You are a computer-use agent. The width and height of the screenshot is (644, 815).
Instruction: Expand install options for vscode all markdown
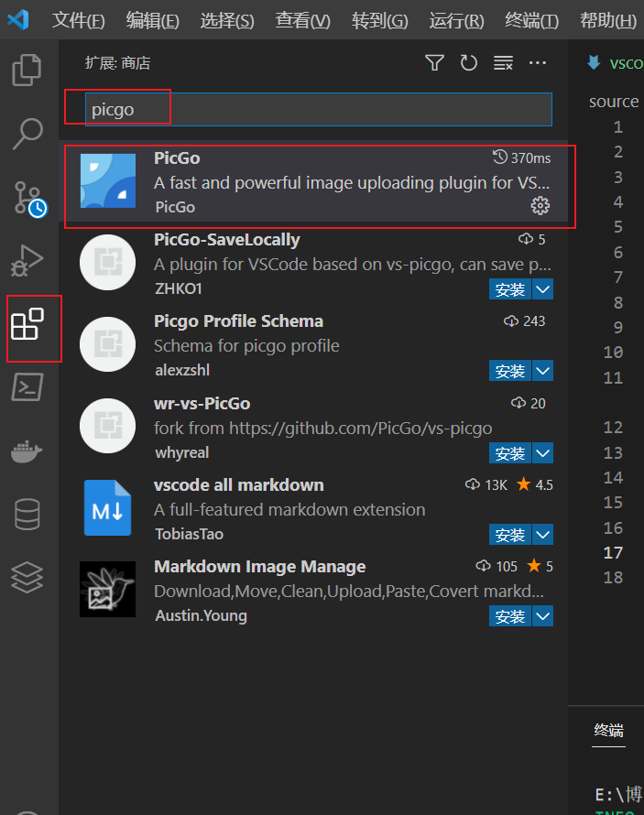542,535
